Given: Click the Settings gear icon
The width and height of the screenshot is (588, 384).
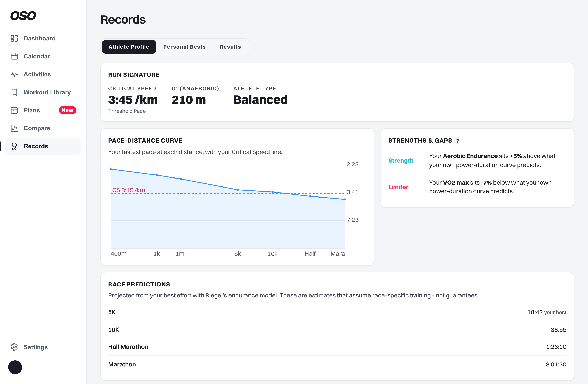Looking at the screenshot, I should 14,347.
